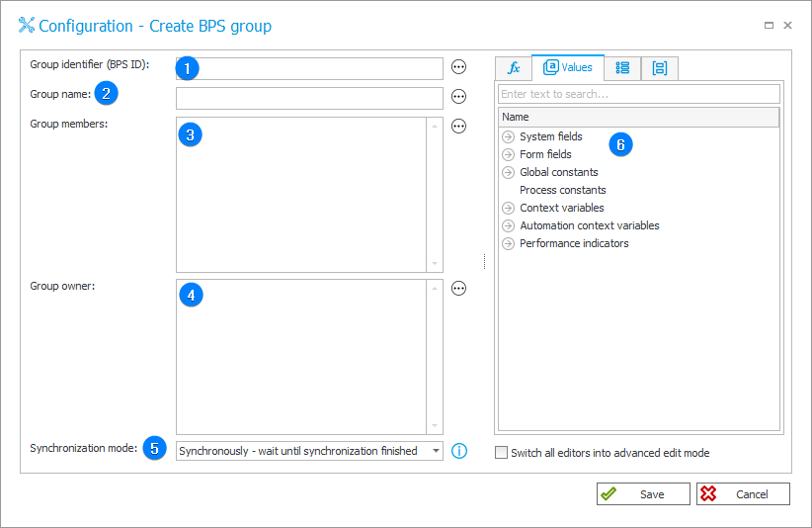The image size is (812, 528).
Task: Focus the Group name input field
Action: 309,98
